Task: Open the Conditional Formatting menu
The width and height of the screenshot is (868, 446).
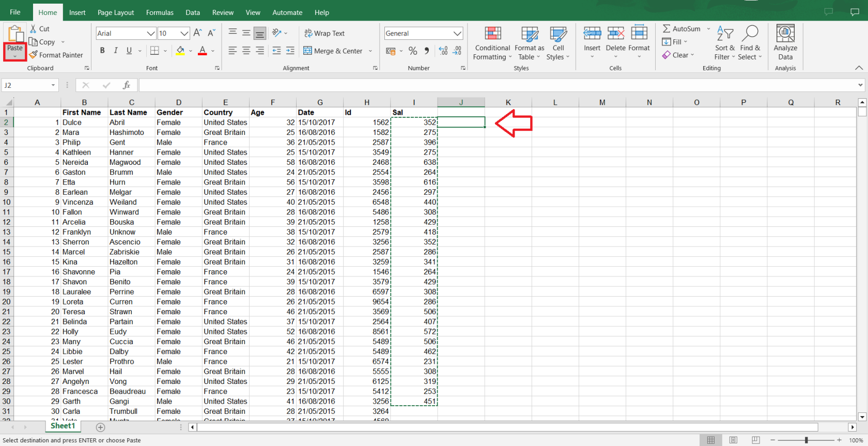Action: [492, 43]
